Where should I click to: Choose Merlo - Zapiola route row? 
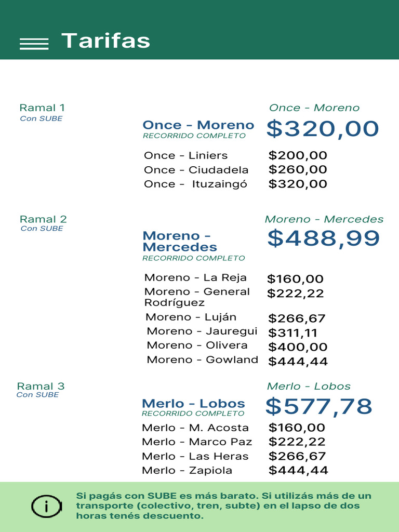click(x=187, y=470)
